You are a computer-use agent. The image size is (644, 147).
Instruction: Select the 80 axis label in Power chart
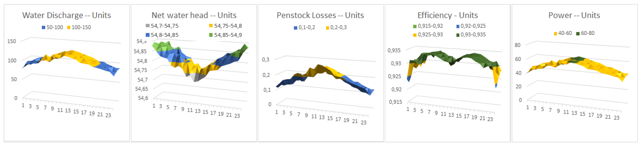(x=517, y=45)
